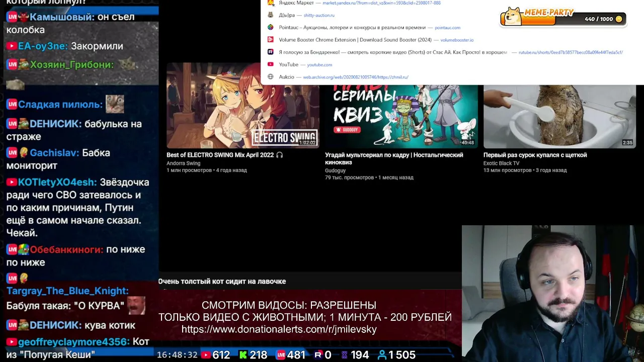
Task: Visit the Andorra Swing channel
Action: point(183,163)
